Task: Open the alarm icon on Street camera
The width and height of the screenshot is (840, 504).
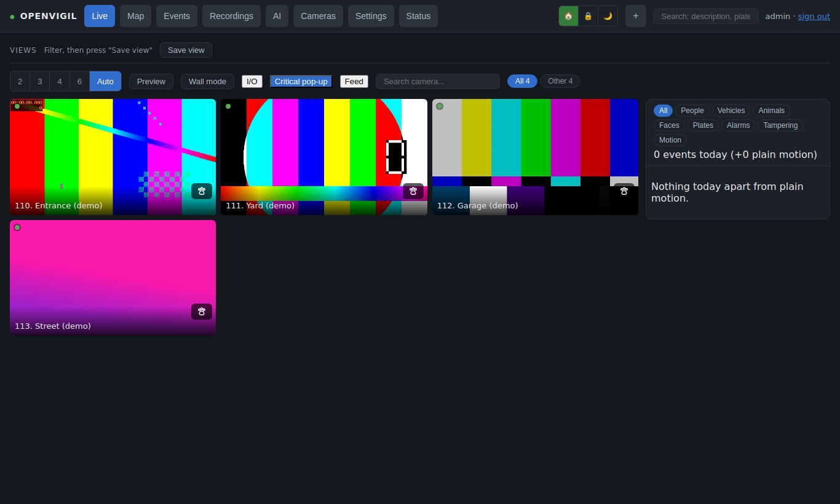Action: point(202,312)
